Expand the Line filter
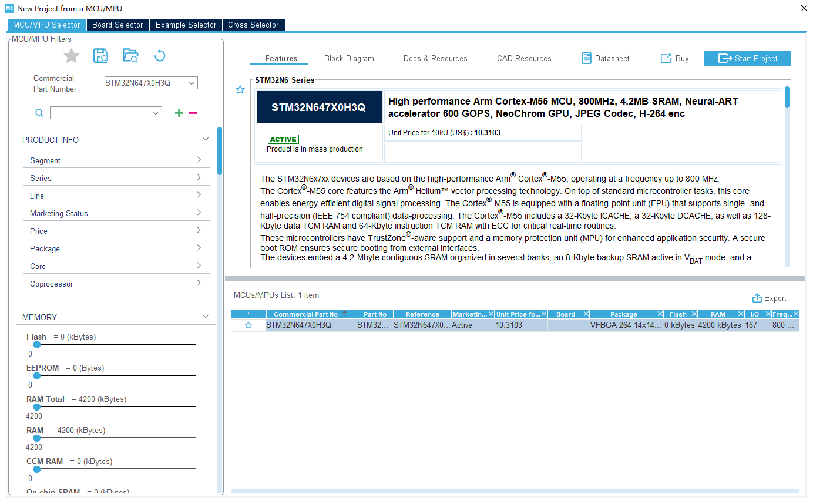 click(x=199, y=195)
